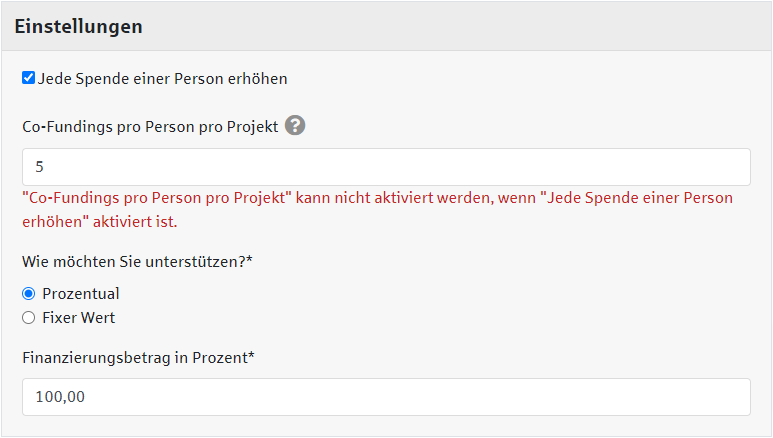Choose the Fixer Wert radio button
The image size is (773, 438).
(29, 318)
